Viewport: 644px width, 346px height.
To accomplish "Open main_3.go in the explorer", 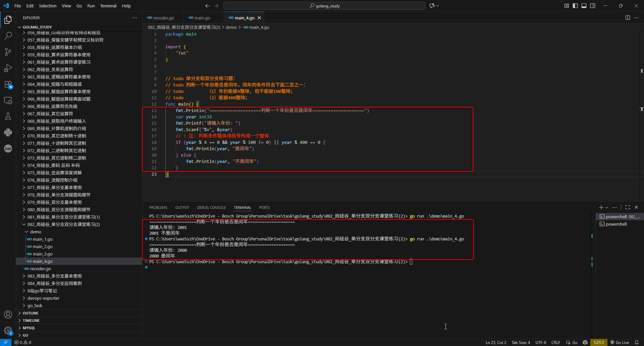I will pyautogui.click(x=79, y=254).
